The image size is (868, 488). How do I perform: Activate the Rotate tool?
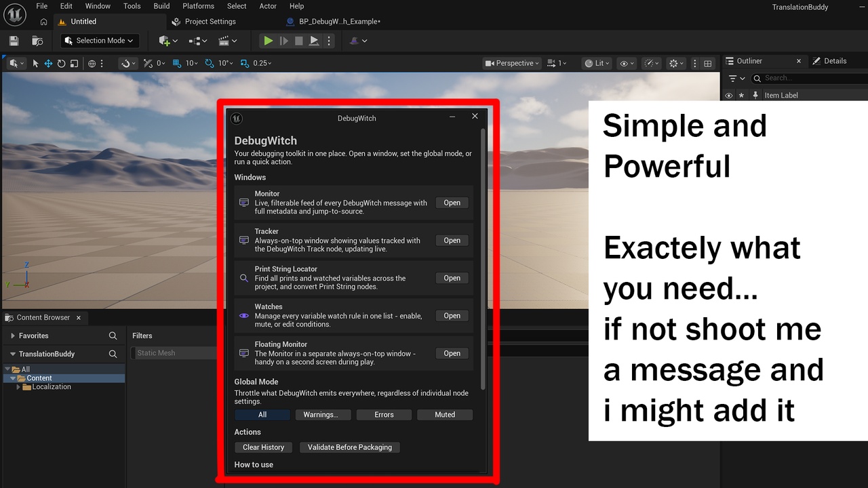62,63
